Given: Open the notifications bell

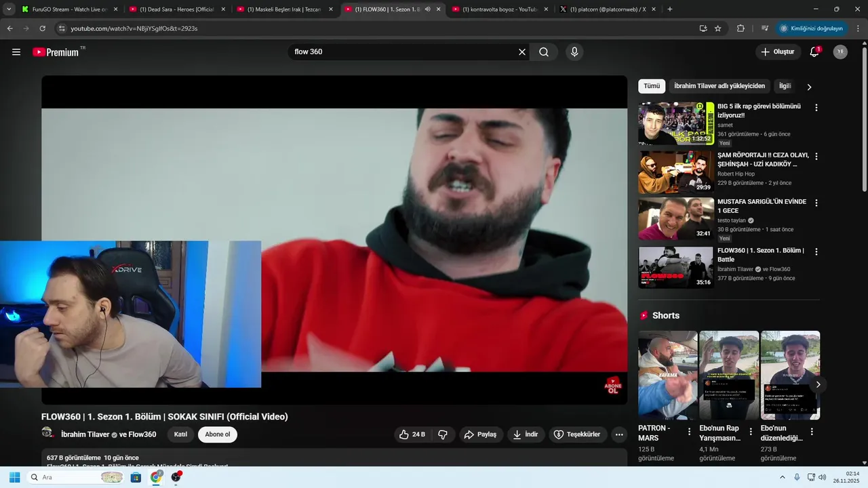Looking at the screenshot, I should 814,52.
